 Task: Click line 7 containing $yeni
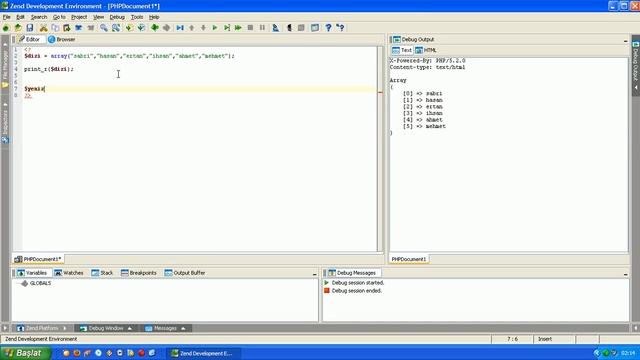coord(200,89)
